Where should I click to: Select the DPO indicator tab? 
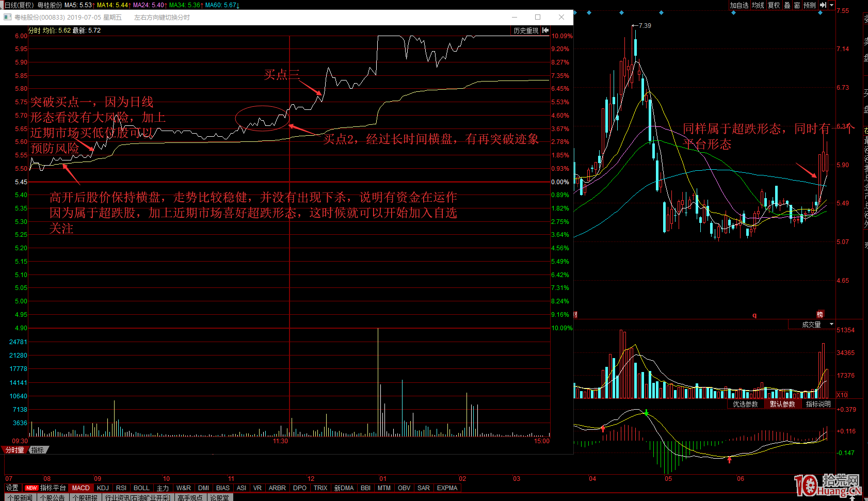click(299, 488)
